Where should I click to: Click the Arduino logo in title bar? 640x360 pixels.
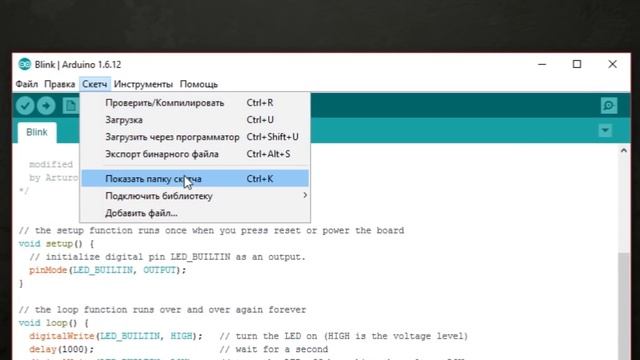(24, 64)
